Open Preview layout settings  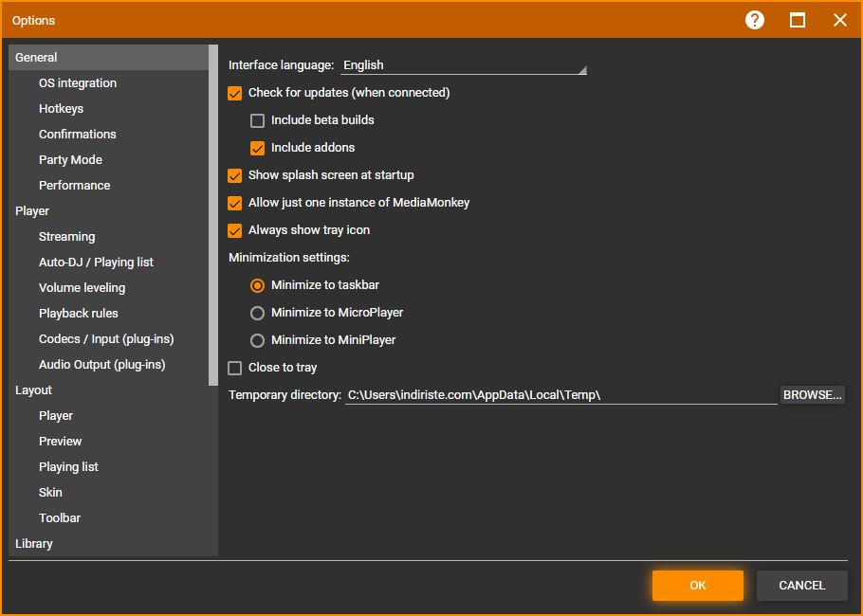tap(60, 441)
